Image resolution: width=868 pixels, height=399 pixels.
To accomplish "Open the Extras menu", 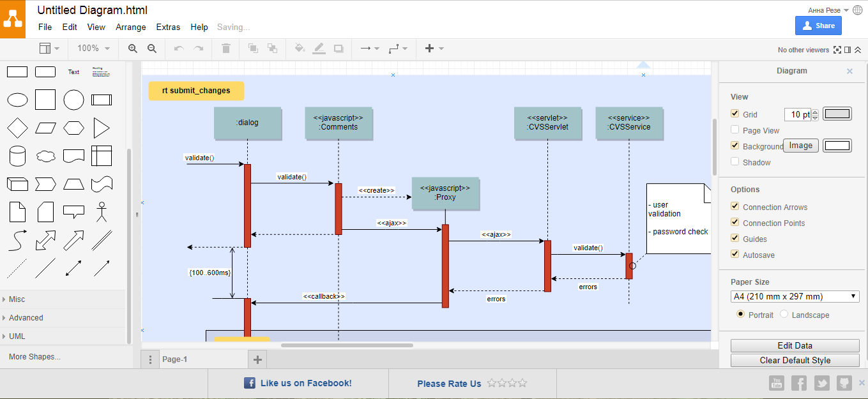I will (168, 27).
